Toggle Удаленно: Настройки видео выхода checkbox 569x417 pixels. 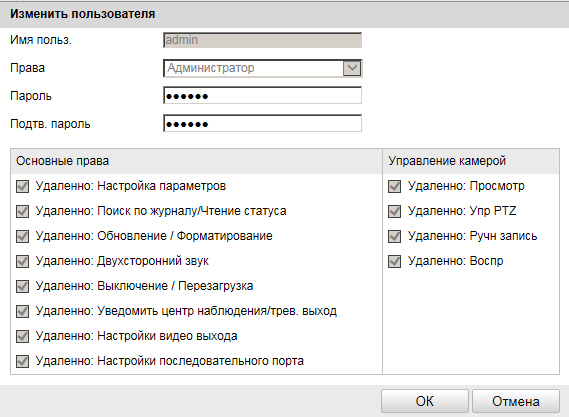click(x=22, y=336)
